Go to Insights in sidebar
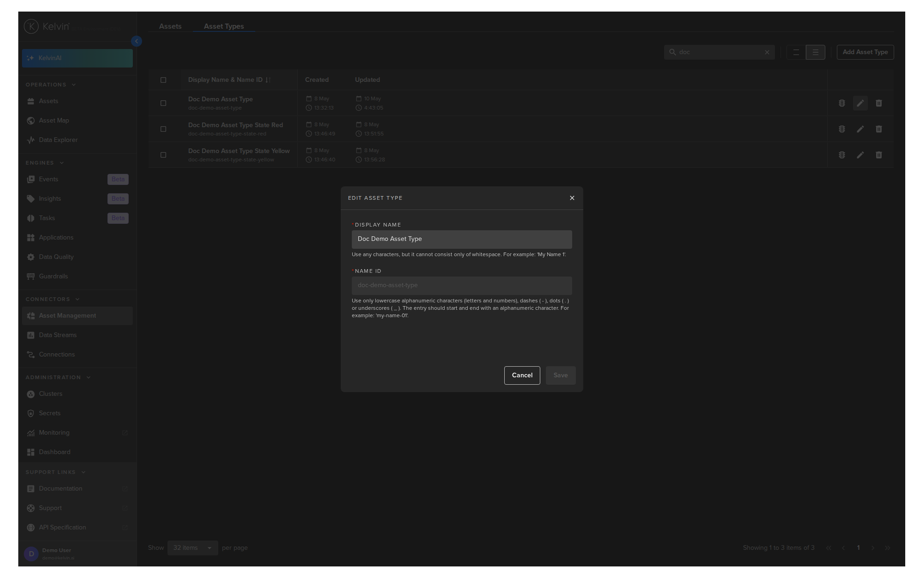Screen dimensions: 924x578 coord(77,198)
